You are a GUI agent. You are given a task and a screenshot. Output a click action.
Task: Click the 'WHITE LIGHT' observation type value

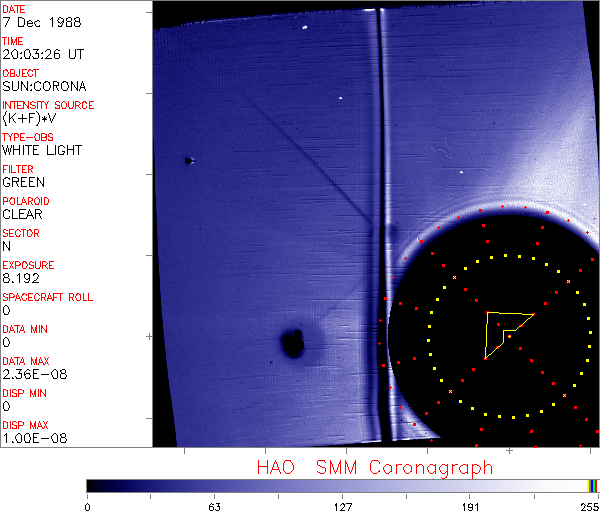(42, 150)
